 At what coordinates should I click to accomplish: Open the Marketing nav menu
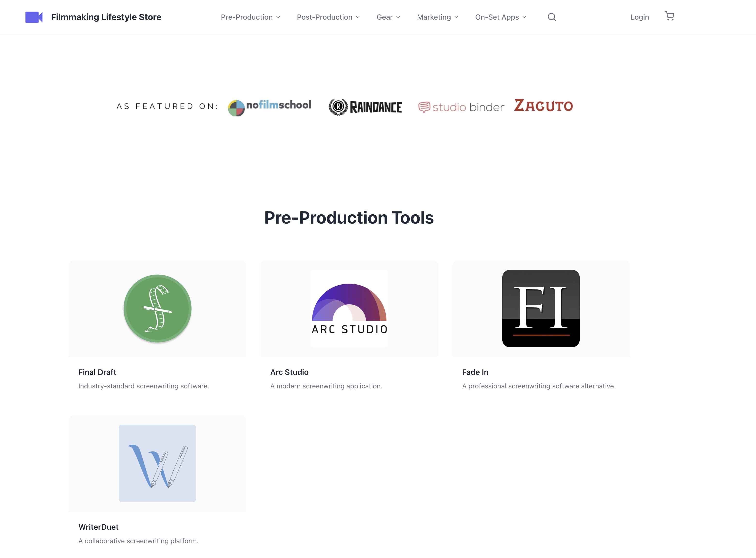pos(437,17)
